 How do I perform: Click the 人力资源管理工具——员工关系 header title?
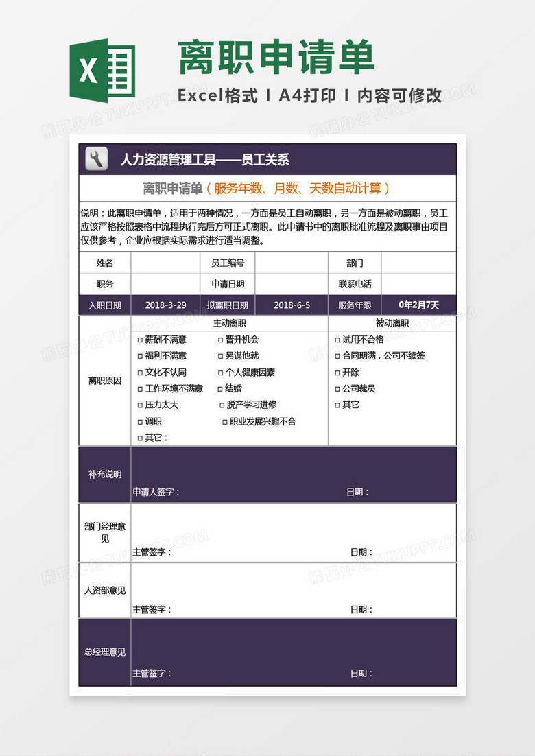point(205,159)
